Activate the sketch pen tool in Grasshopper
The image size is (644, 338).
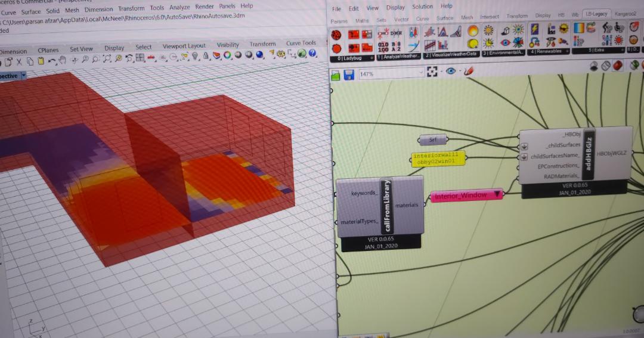tap(469, 71)
